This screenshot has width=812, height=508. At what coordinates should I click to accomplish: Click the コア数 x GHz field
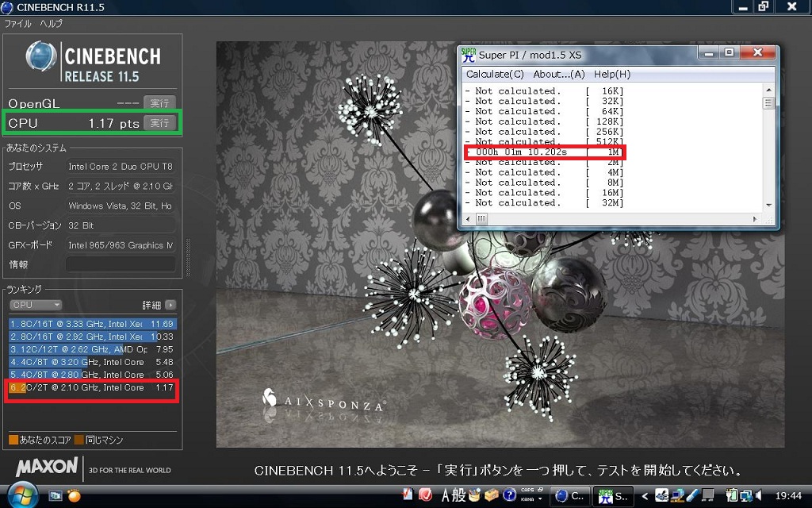click(121, 186)
